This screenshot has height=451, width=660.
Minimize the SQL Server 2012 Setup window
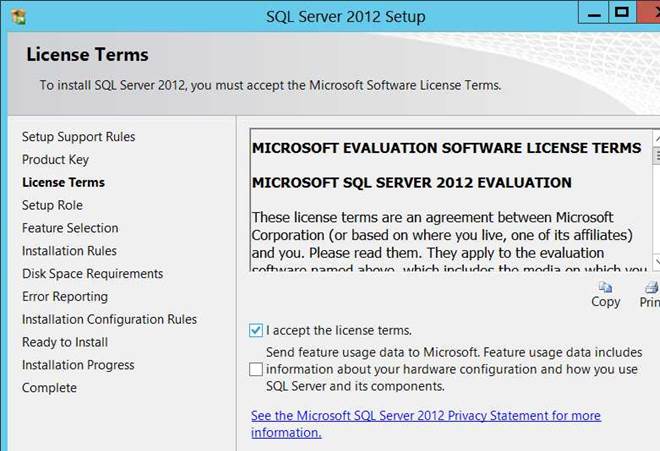tap(593, 13)
